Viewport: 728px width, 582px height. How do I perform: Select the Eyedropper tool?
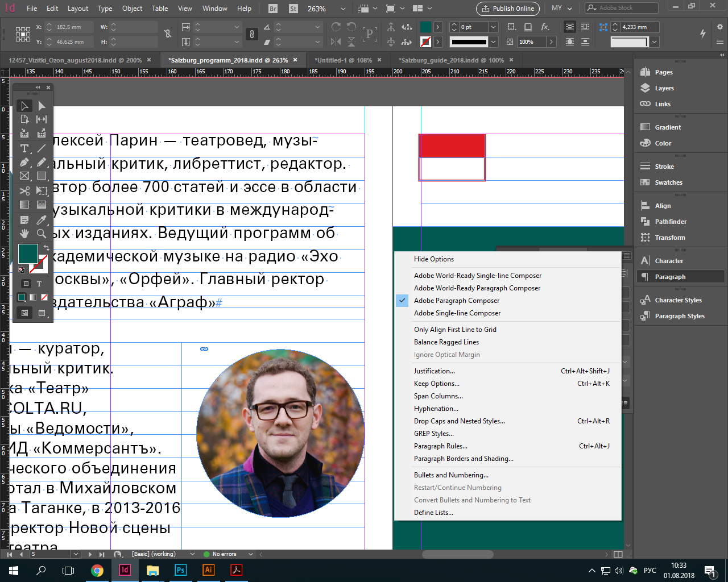tap(40, 219)
